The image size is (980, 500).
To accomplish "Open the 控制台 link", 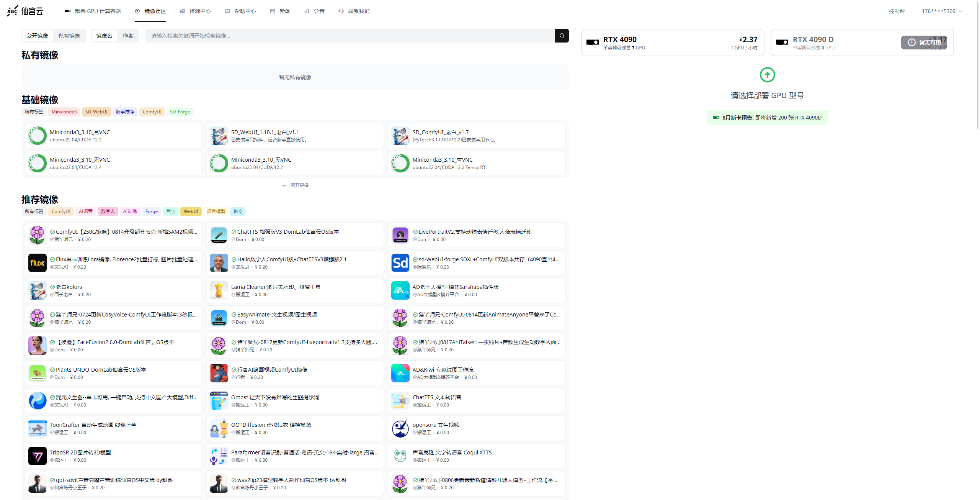I will [x=897, y=11].
